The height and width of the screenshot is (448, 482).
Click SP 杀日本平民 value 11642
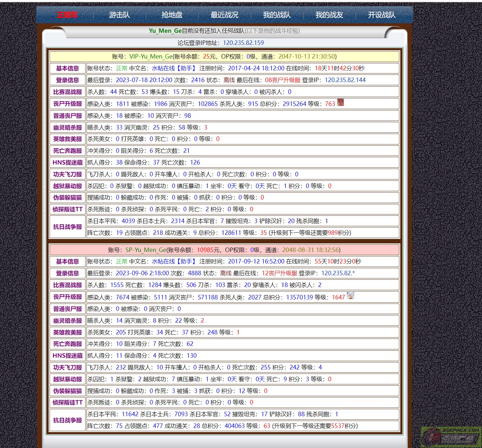point(130,414)
